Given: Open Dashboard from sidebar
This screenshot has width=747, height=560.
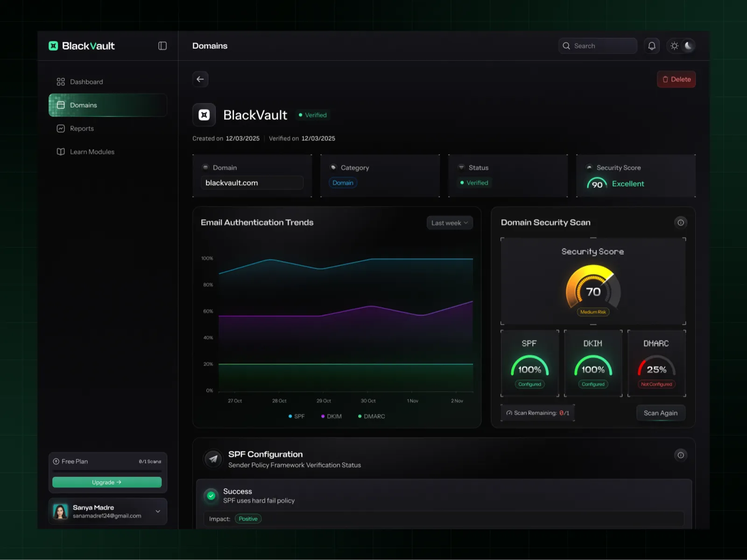Looking at the screenshot, I should [x=108, y=82].
